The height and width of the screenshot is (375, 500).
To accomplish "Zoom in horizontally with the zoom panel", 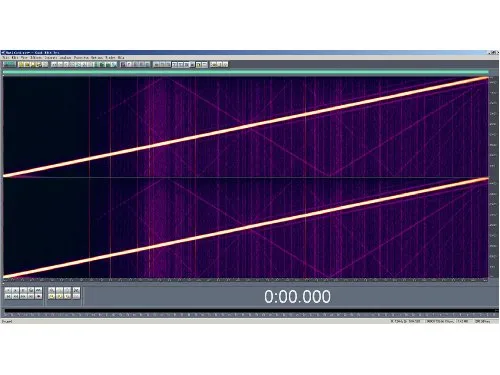I will 51,290.
